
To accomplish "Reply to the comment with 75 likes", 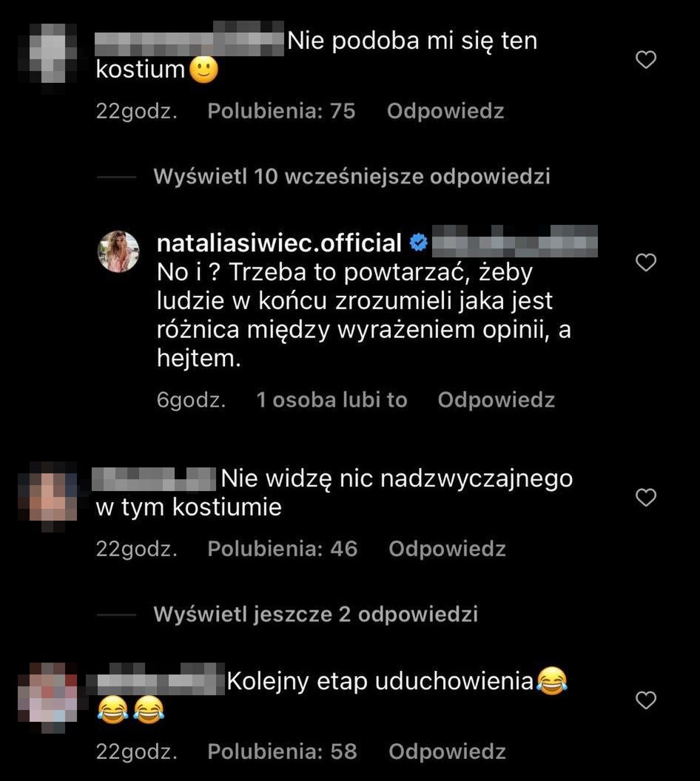I will tap(445, 111).
